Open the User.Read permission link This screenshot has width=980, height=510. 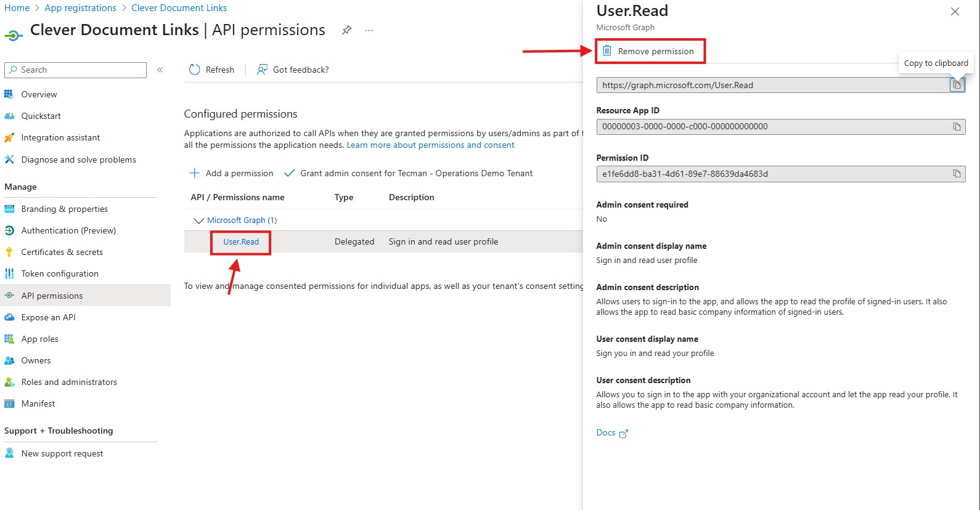click(241, 241)
